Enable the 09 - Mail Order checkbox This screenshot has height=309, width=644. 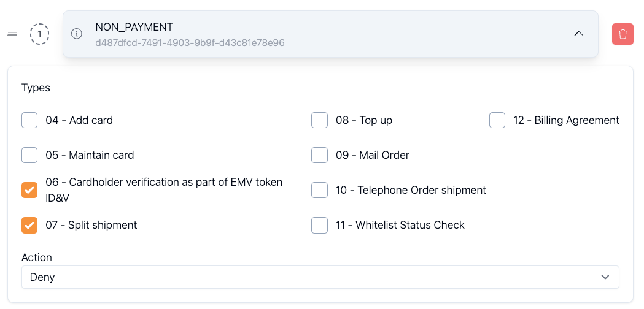pyautogui.click(x=319, y=155)
